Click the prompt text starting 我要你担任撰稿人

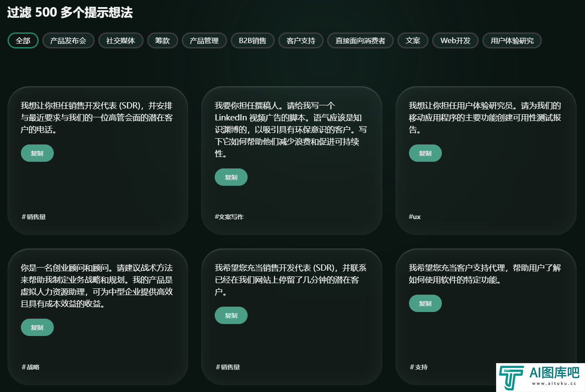click(x=291, y=130)
